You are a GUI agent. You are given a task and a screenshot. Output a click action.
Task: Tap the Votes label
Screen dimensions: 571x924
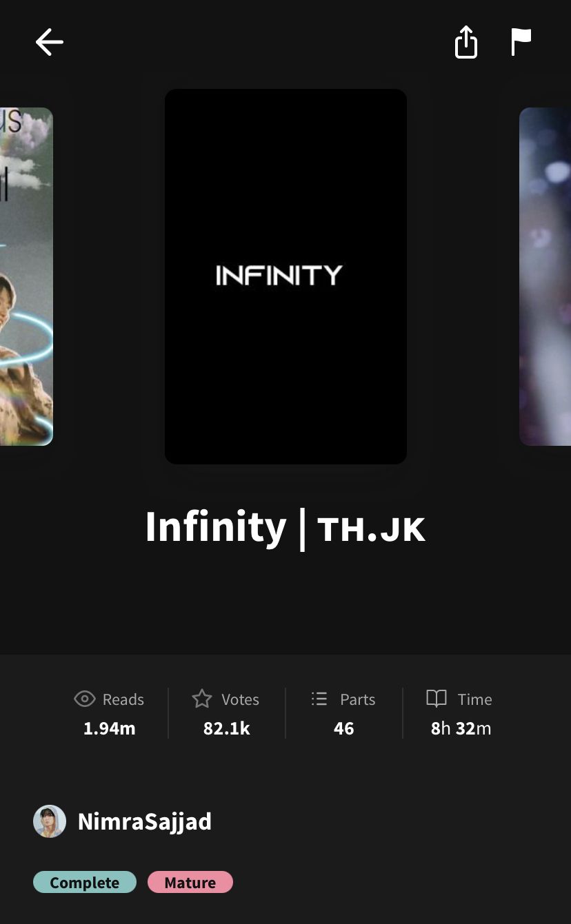[240, 699]
